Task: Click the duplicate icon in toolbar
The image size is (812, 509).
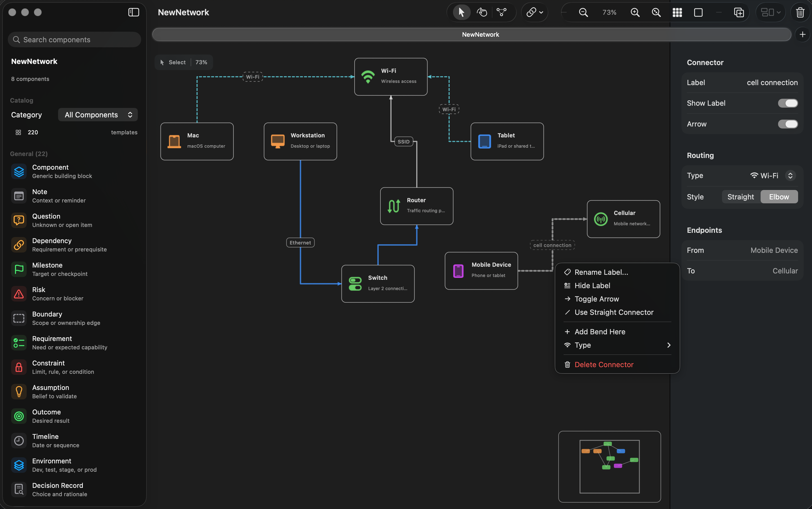Action: pyautogui.click(x=739, y=13)
